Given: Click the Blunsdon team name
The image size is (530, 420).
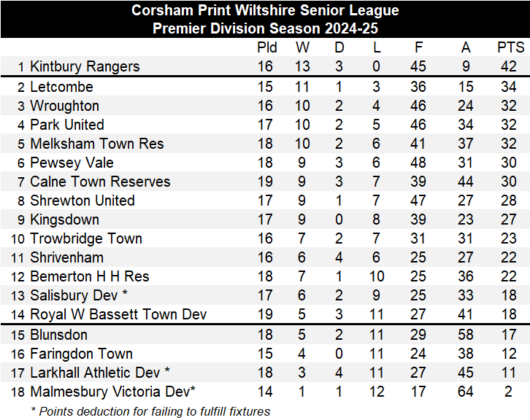Looking at the screenshot, I should [x=58, y=335].
